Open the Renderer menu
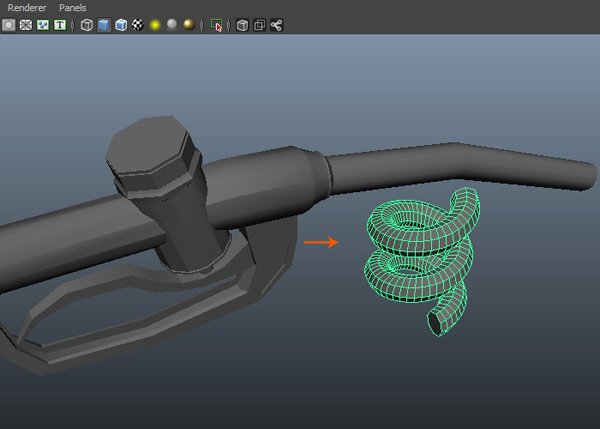The height and width of the screenshot is (429, 600). 27,7
